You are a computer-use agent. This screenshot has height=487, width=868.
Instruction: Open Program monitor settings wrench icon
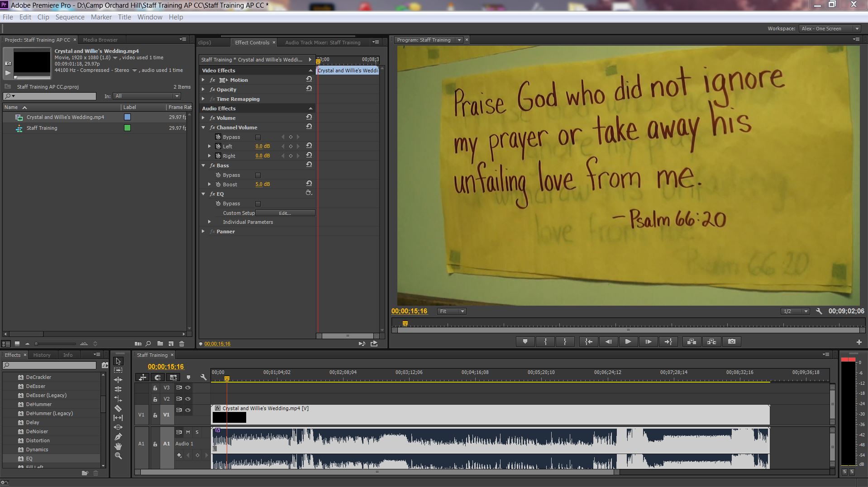pos(819,311)
